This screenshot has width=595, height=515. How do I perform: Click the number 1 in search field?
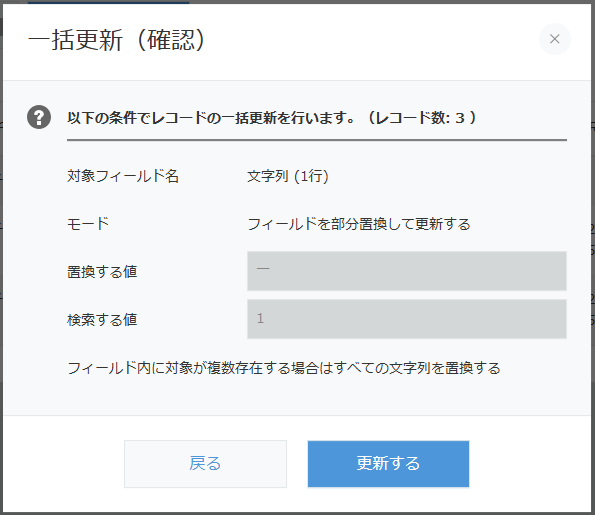(260, 318)
